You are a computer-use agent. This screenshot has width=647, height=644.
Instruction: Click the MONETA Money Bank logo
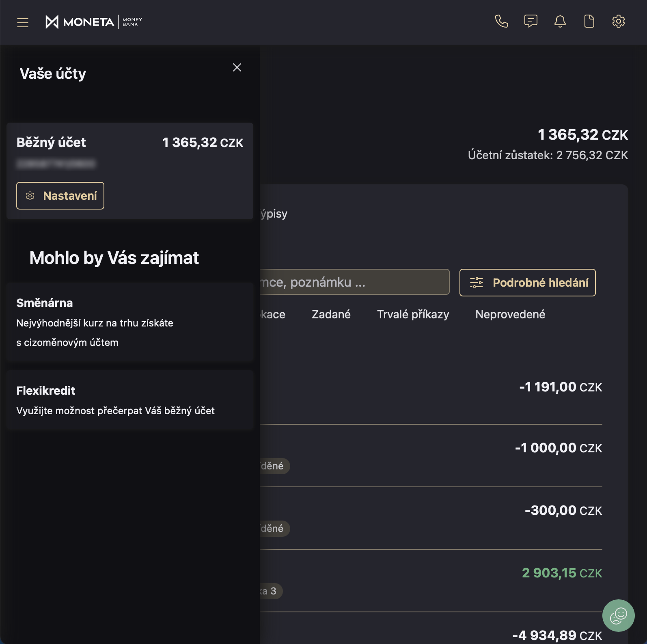pyautogui.click(x=94, y=22)
